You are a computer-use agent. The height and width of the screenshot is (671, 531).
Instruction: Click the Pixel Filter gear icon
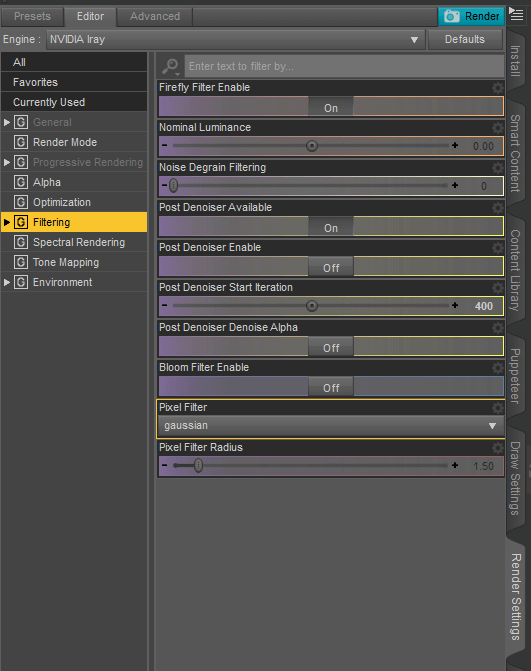click(x=497, y=407)
